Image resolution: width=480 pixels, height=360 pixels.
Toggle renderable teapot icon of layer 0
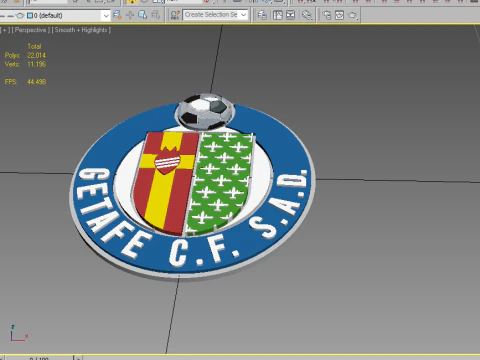20,15
